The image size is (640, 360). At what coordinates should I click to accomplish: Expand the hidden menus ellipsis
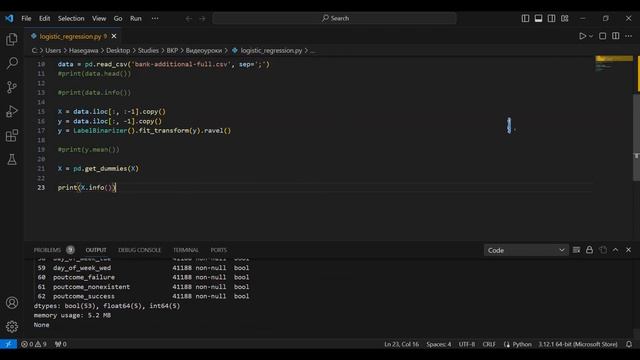(155, 18)
